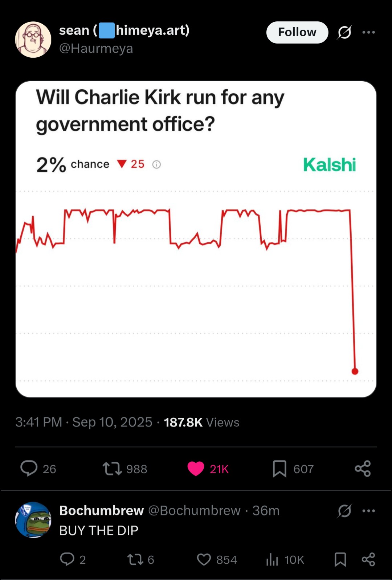Image resolution: width=392 pixels, height=580 pixels.
Task: Tap the Grok icon on Bochumbrew's reply
Action: [344, 511]
